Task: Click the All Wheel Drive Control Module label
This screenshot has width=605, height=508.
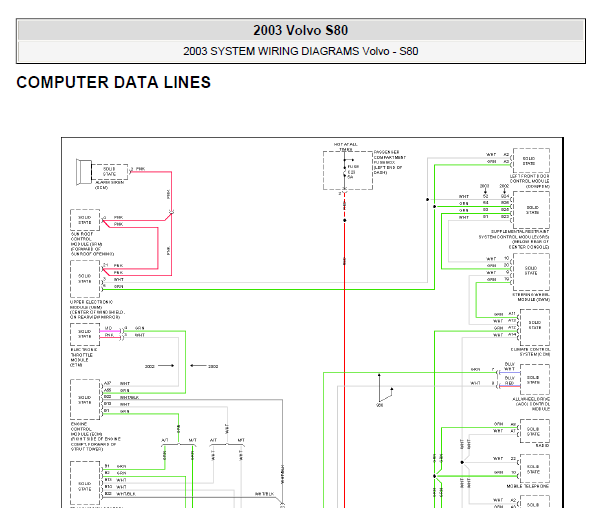Action: point(531,404)
